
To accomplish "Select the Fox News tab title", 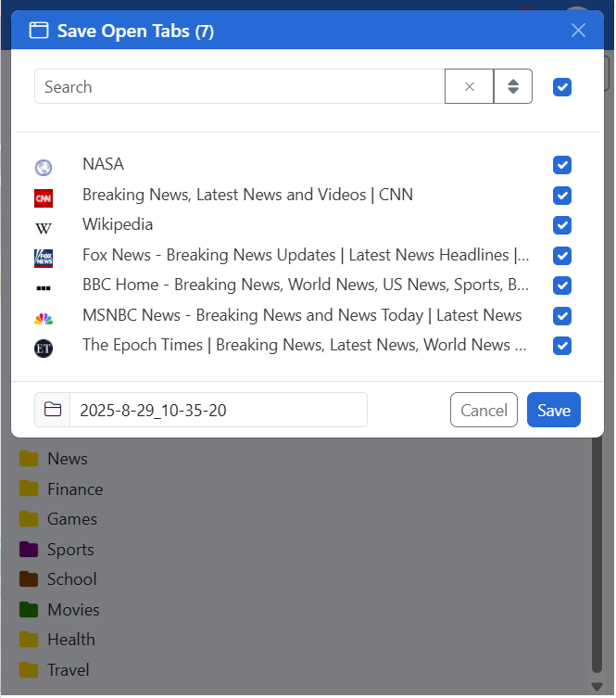I will point(306,255).
